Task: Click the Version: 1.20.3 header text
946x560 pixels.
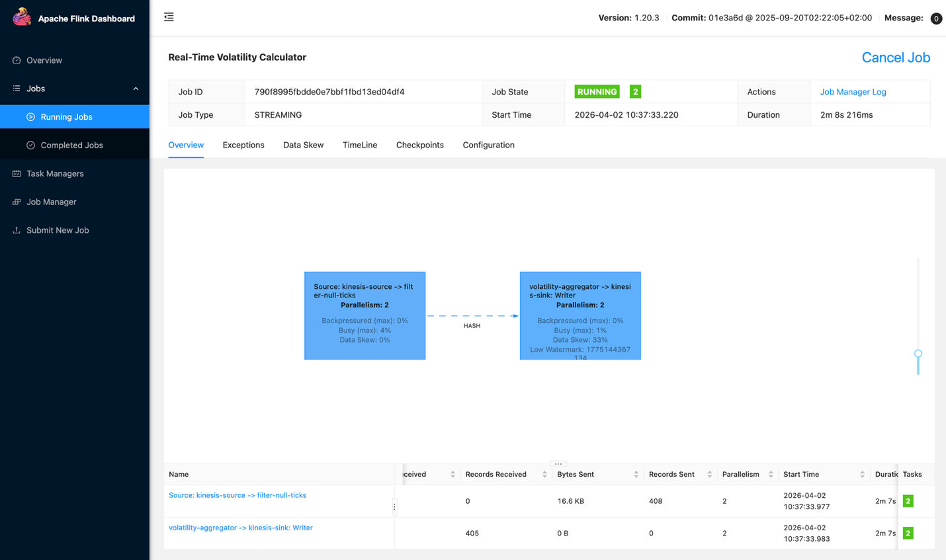Action: click(x=628, y=18)
